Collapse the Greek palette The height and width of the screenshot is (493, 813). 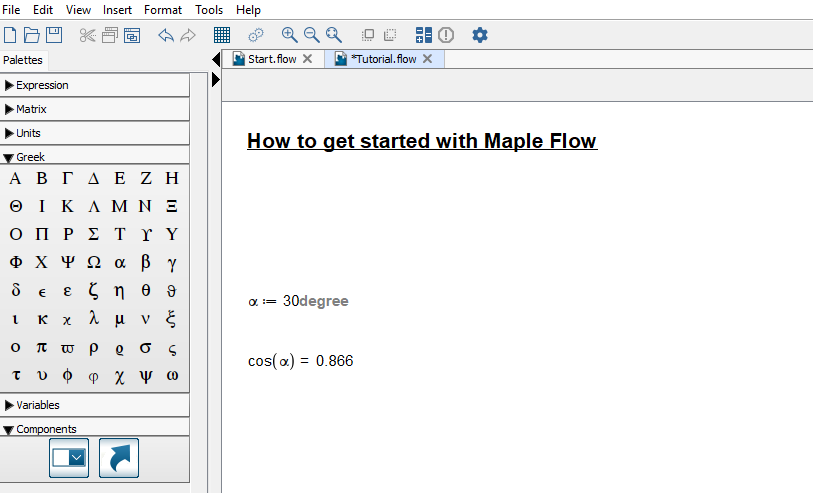pos(95,157)
